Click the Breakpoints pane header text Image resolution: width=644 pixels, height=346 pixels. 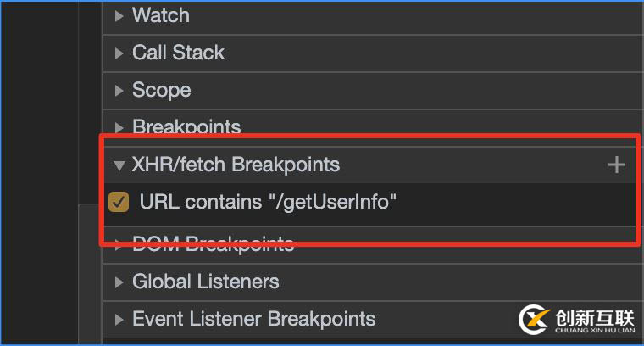click(186, 127)
